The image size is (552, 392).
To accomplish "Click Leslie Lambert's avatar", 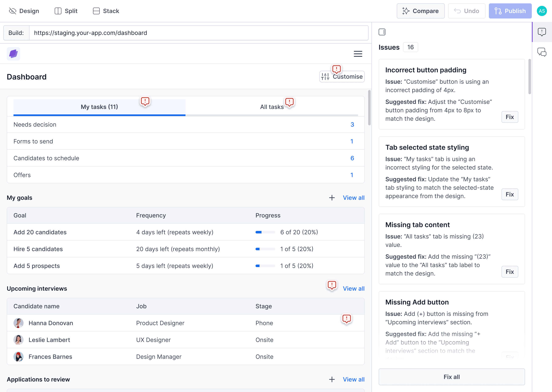I will 18,340.
